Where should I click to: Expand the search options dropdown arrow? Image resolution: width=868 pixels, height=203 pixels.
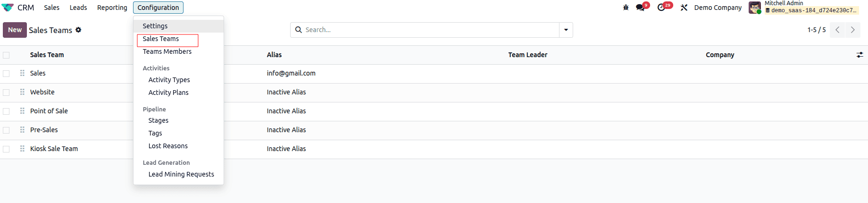pyautogui.click(x=566, y=30)
